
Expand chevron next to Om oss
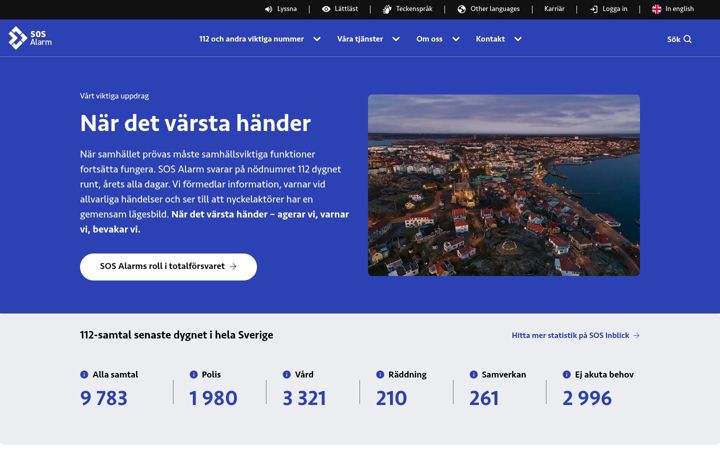[x=456, y=39]
